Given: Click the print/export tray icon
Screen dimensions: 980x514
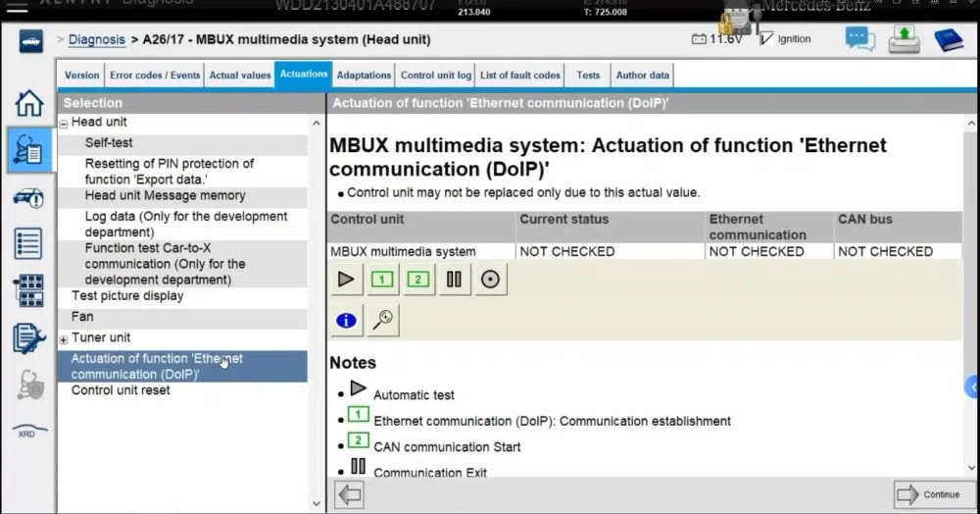Looking at the screenshot, I should click(904, 39).
